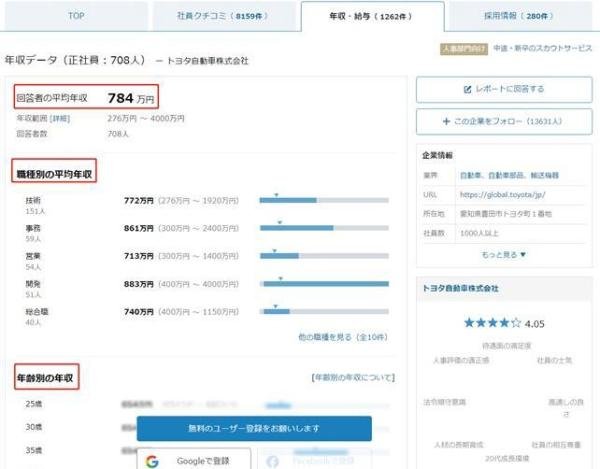Click the 30歳 age row label
Screen dimensions: 600x469
(x=34, y=427)
